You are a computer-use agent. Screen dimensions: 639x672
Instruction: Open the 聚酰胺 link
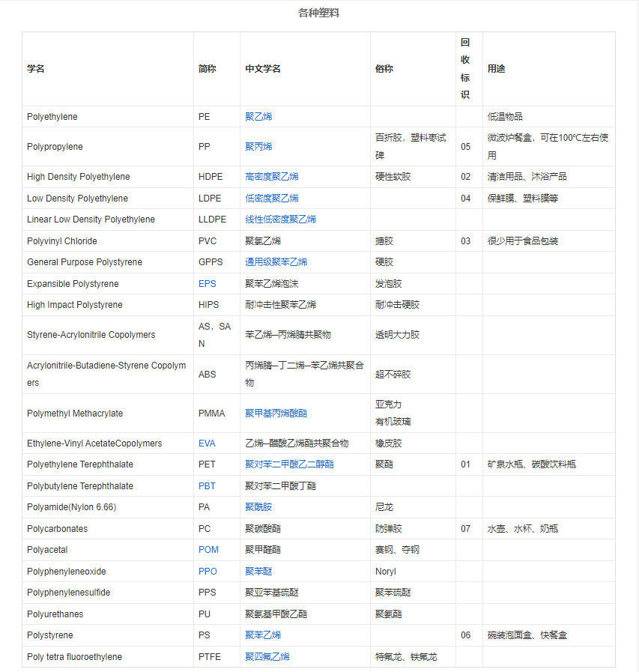pyautogui.click(x=258, y=507)
